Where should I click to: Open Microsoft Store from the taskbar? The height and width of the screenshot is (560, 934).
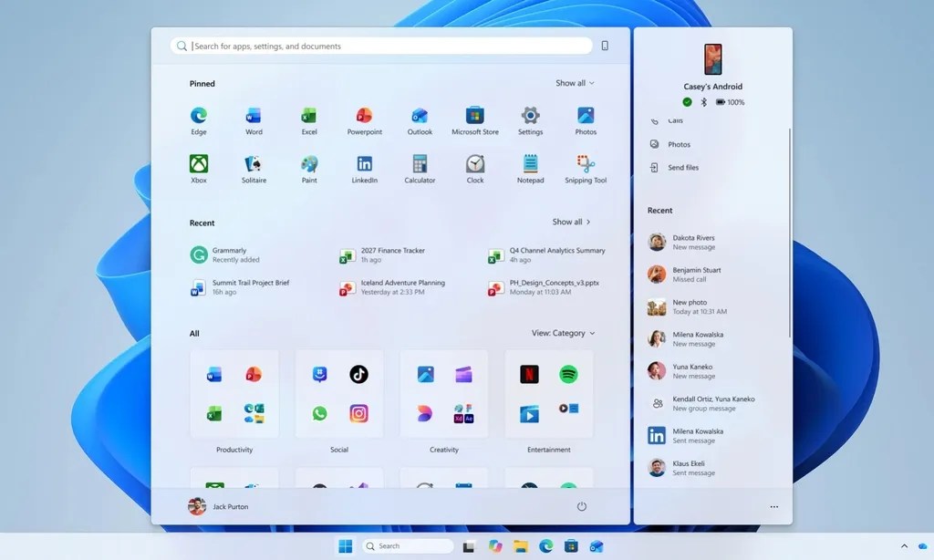pyautogui.click(x=571, y=545)
